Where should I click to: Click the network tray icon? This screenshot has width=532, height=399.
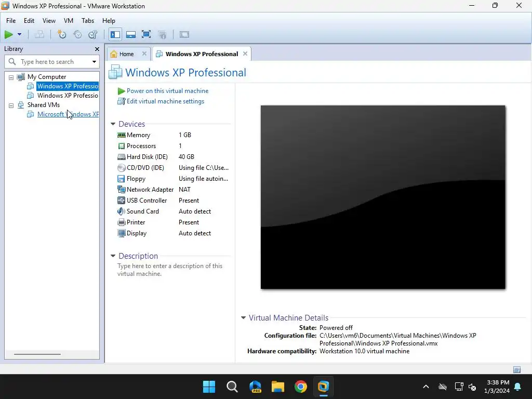(459, 387)
